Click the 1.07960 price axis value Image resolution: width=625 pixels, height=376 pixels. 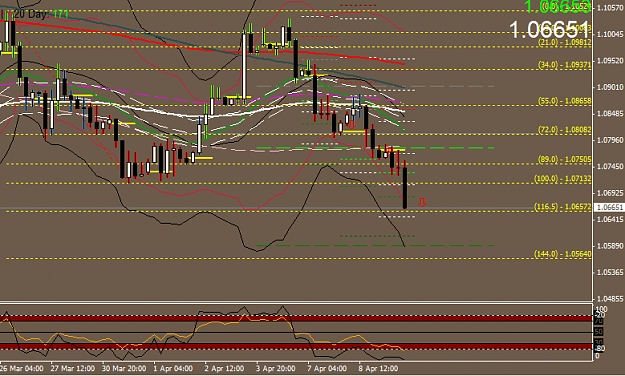(x=610, y=140)
